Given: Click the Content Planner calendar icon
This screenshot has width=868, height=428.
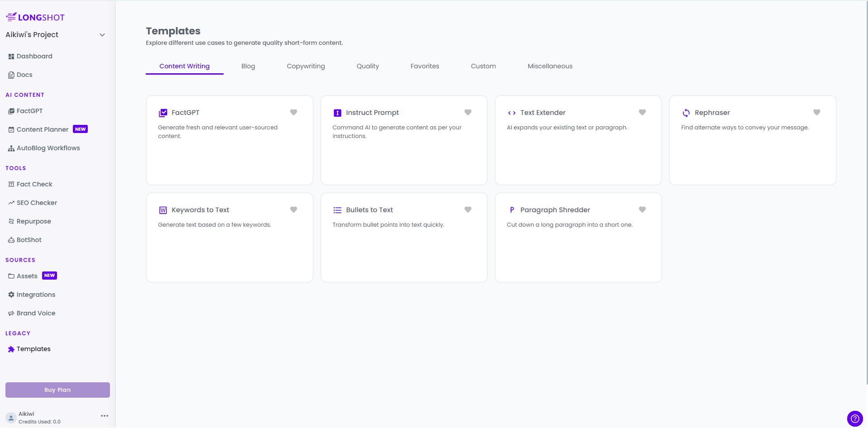Looking at the screenshot, I should coord(11,130).
